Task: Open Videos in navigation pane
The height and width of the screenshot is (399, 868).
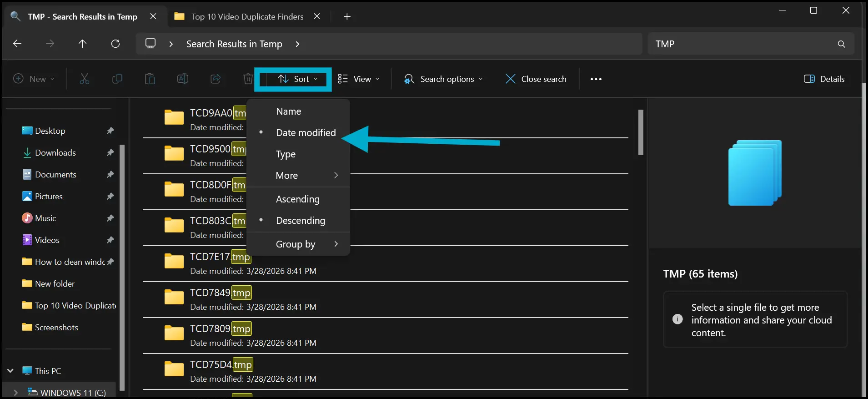Action: coord(47,240)
